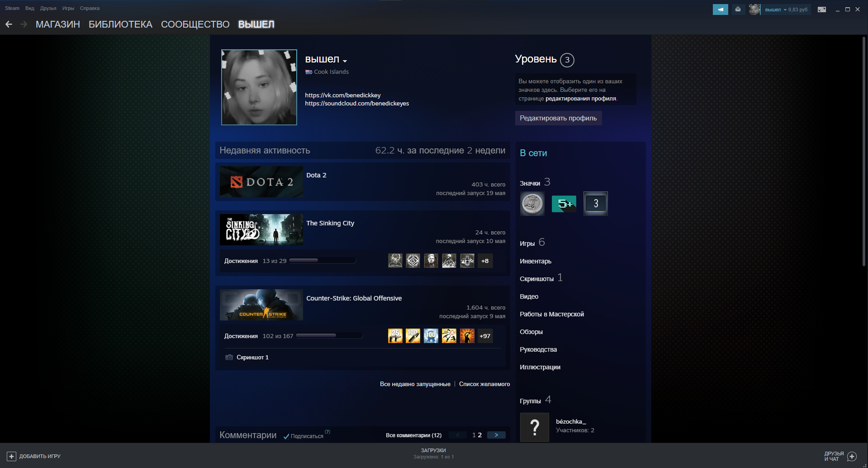Open the Dota 2 game banner
The height and width of the screenshot is (468, 868).
coord(261,182)
